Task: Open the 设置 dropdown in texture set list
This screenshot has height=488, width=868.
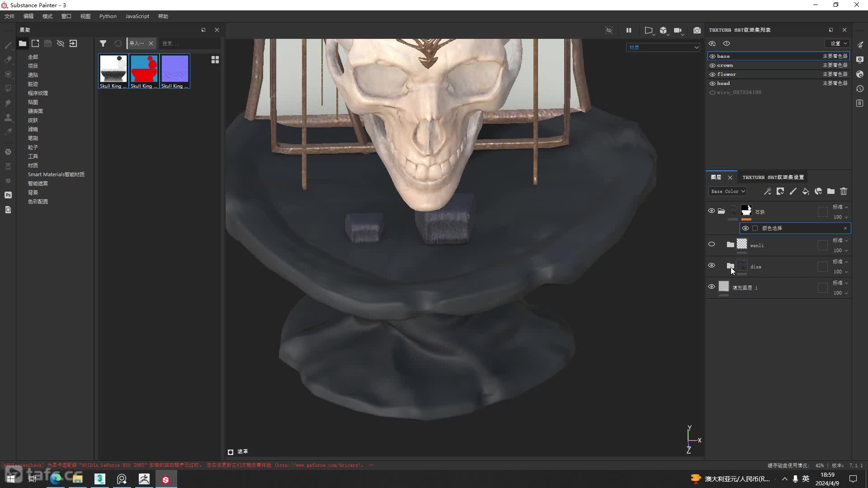Action: coord(838,43)
